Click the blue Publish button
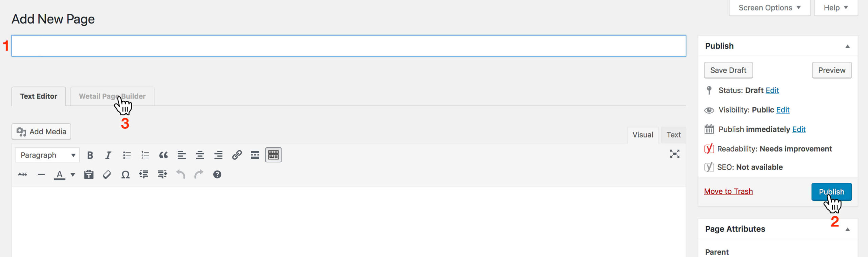Viewport: 868px width, 257px height. coord(831,192)
